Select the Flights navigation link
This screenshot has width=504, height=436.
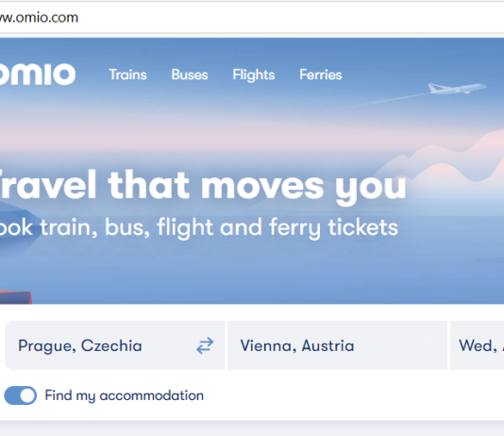[x=254, y=75]
